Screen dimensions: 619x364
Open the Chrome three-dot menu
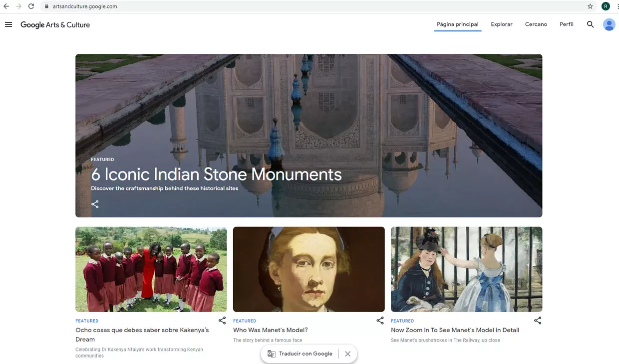click(618, 6)
